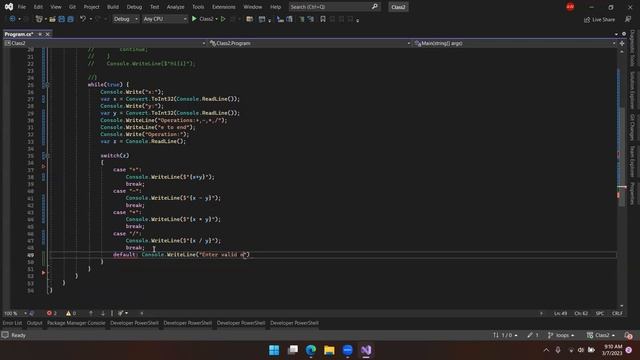
Task: Click the error count indicator showing 2 errors
Action: [x=52, y=313]
